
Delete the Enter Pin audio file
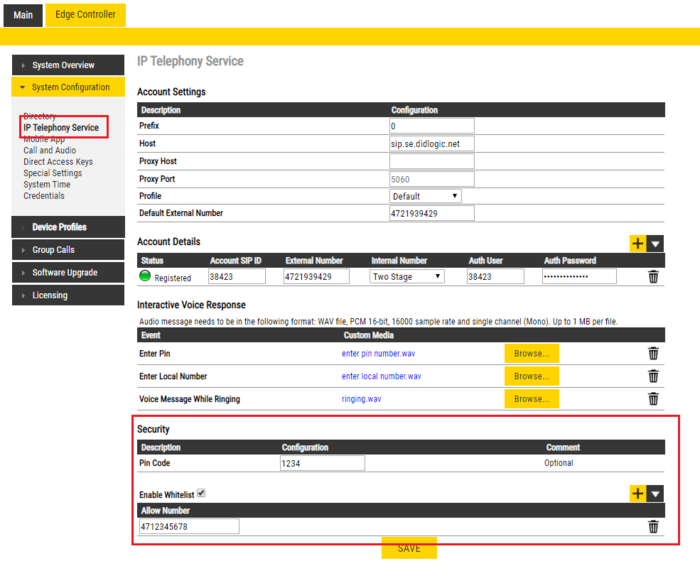653,353
